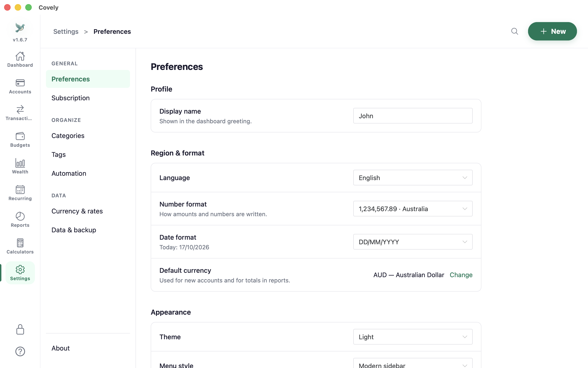588x368 pixels.
Task: Click the Preferences breadcrumb text
Action: 112,32
